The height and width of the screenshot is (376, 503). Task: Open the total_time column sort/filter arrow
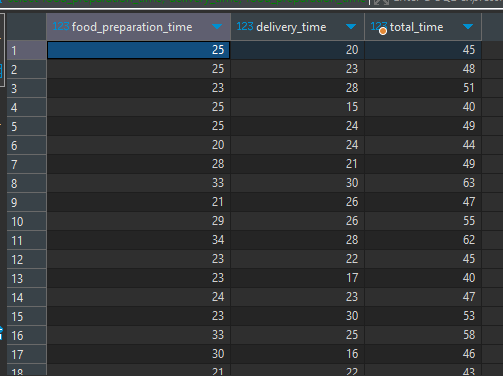tap(468, 27)
